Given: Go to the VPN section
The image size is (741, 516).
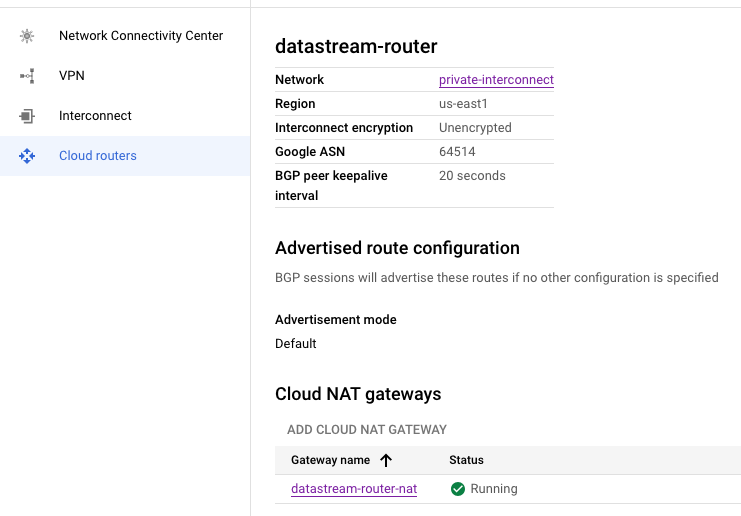Looking at the screenshot, I should [x=72, y=76].
